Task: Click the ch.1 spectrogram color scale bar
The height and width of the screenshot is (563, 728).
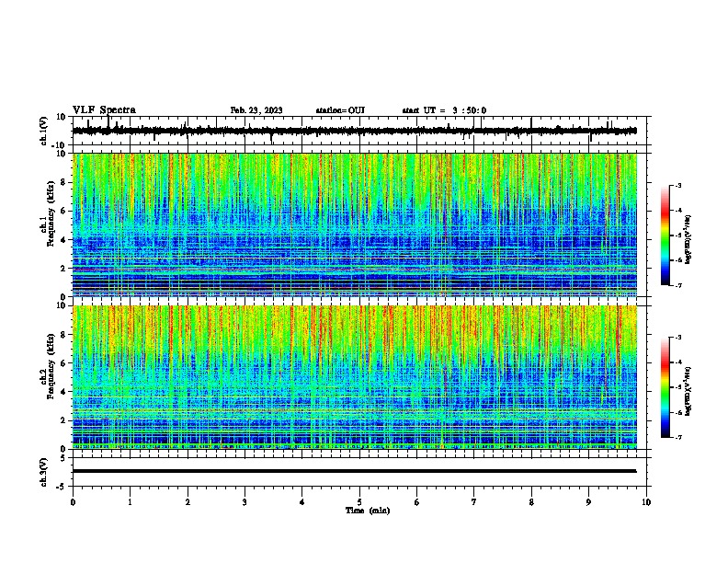Action: pos(665,236)
